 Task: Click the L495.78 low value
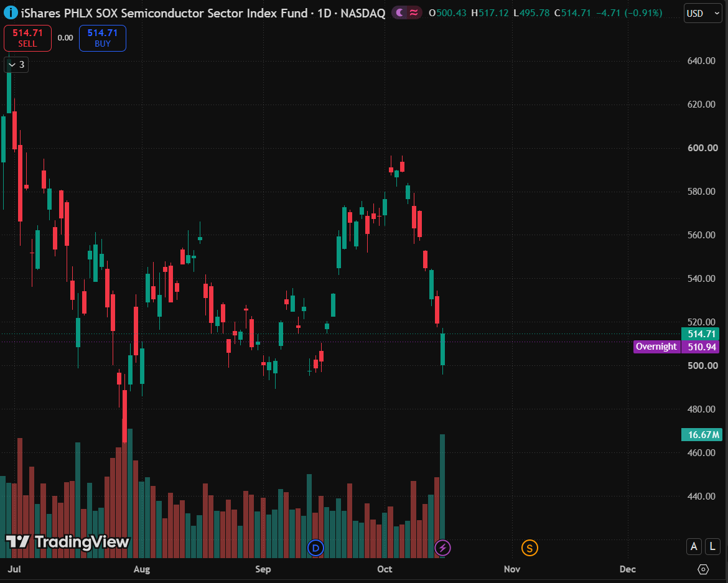coord(531,13)
